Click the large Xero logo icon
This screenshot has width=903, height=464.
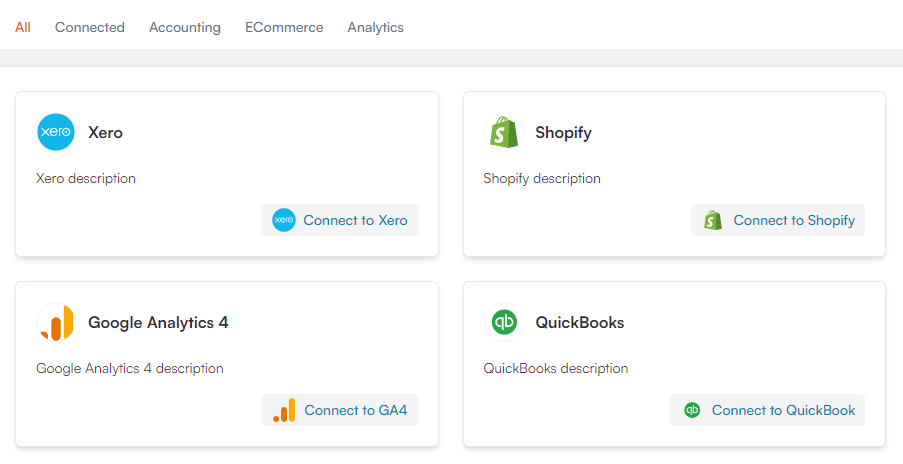tap(56, 132)
